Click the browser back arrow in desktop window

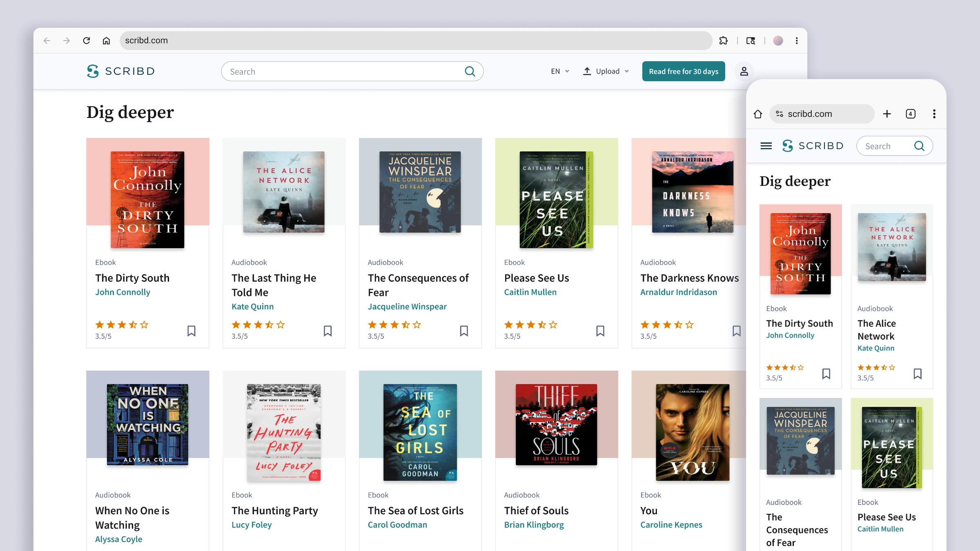(x=47, y=40)
